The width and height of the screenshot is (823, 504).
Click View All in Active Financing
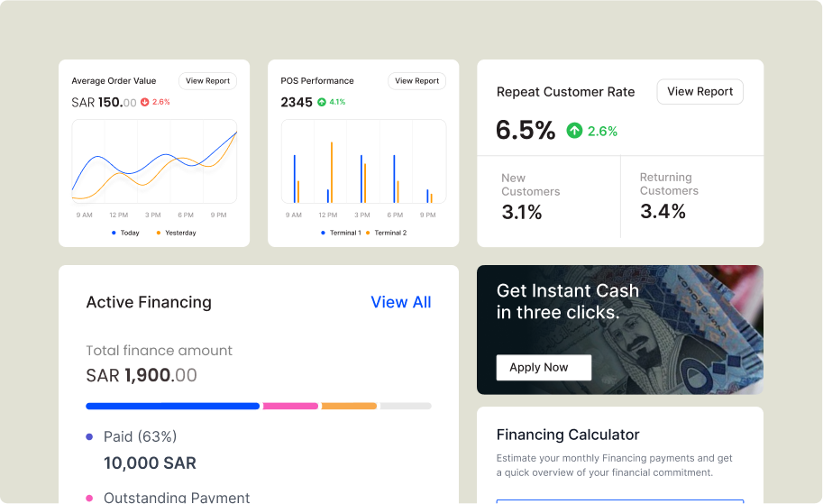400,302
